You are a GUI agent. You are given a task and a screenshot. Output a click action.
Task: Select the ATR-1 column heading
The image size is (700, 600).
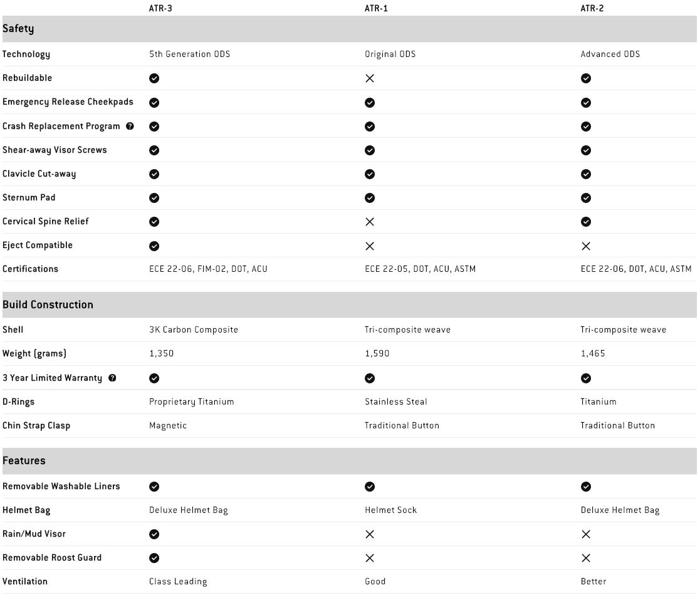(377, 9)
